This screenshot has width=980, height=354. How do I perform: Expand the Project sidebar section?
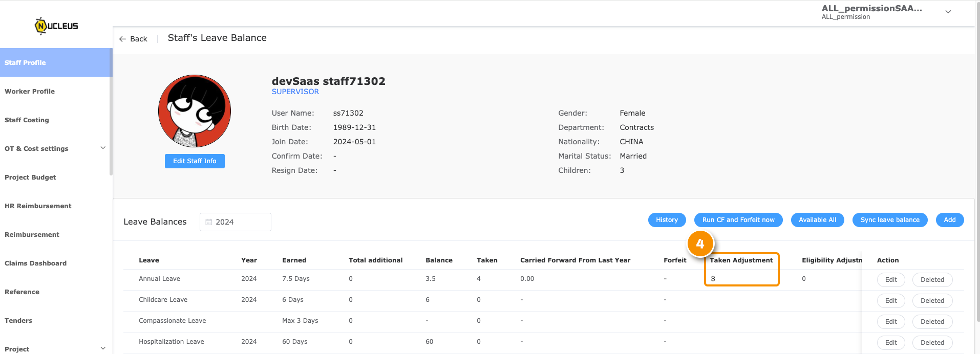pyautogui.click(x=103, y=348)
